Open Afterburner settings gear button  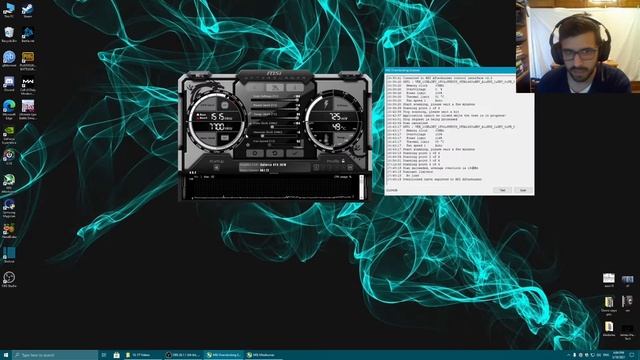[x=255, y=153]
